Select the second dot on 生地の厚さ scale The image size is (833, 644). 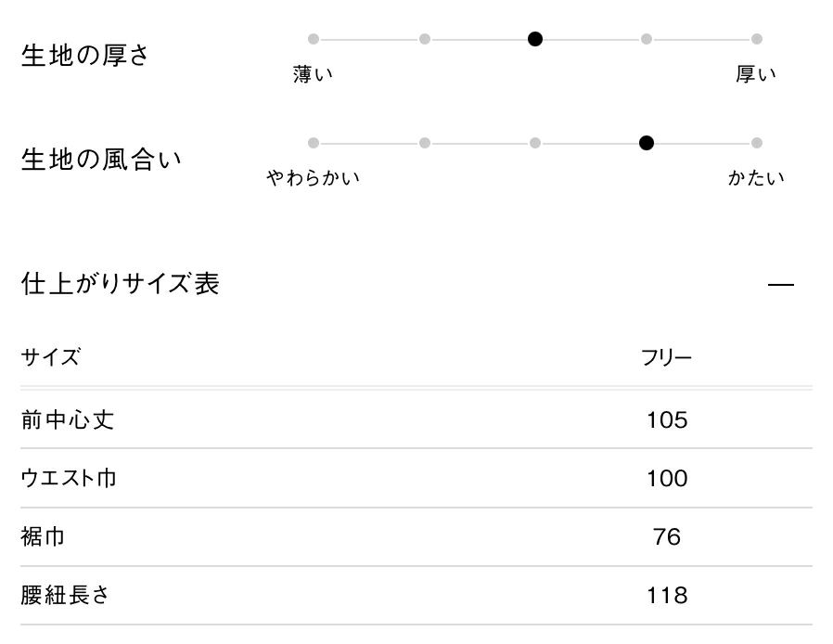(x=424, y=39)
